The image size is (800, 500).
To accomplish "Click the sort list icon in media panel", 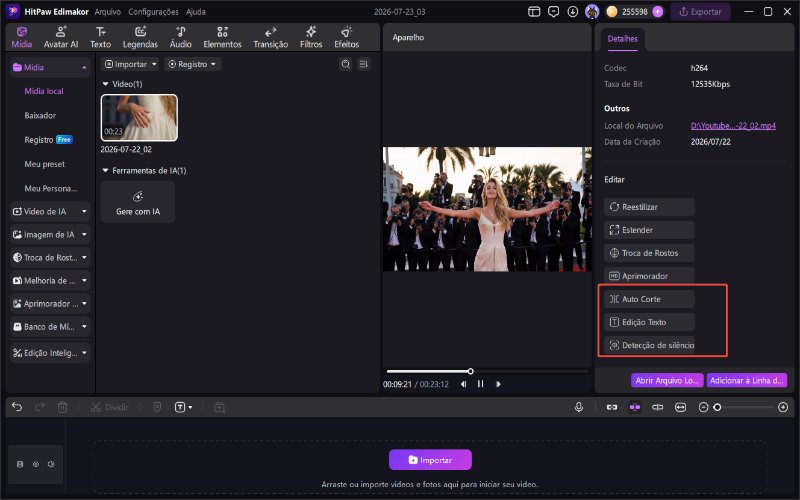I will [363, 64].
